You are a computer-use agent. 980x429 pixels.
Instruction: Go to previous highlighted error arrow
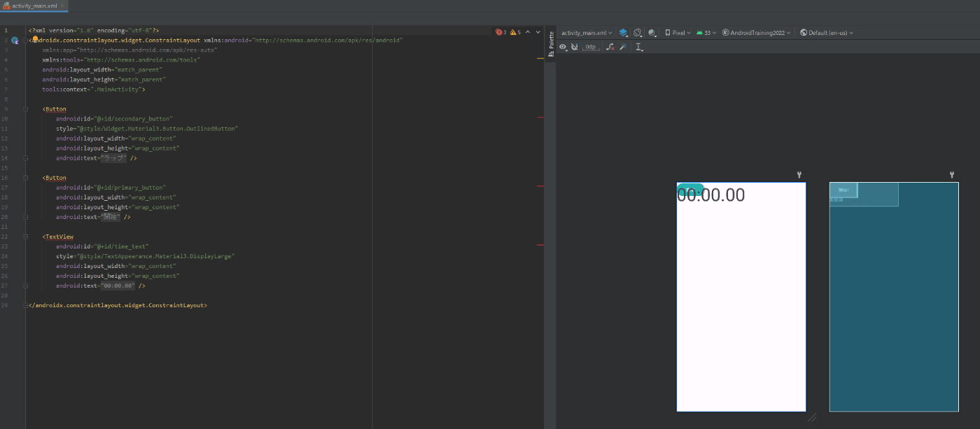pos(528,32)
